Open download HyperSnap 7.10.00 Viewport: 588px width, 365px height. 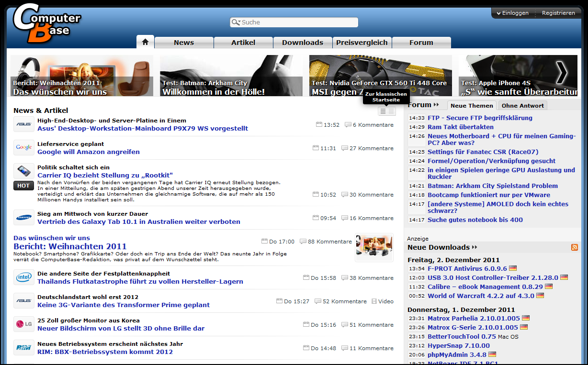pyautogui.click(x=459, y=345)
